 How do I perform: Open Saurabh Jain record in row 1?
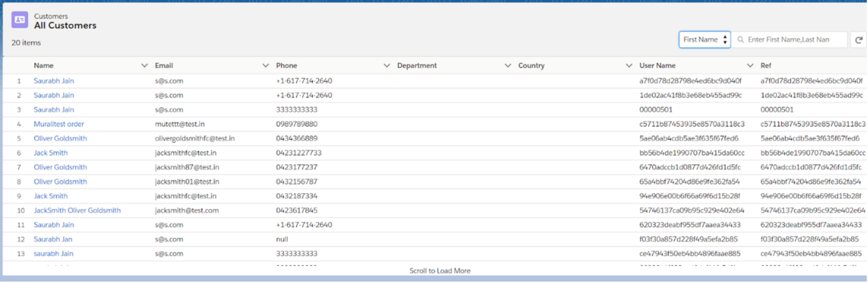tap(54, 81)
